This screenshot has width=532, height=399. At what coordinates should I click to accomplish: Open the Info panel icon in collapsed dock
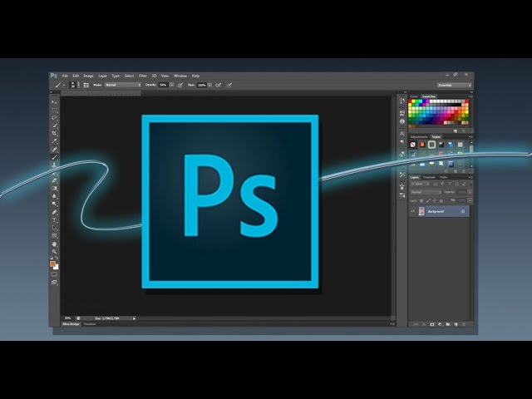402,121
